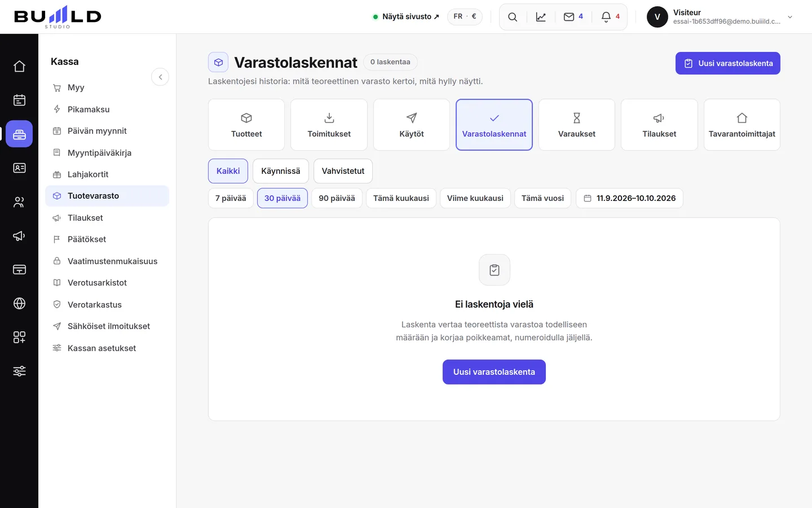The width and height of the screenshot is (812, 508).
Task: Open Pikamaksu in the Kassa menu
Action: click(107, 110)
